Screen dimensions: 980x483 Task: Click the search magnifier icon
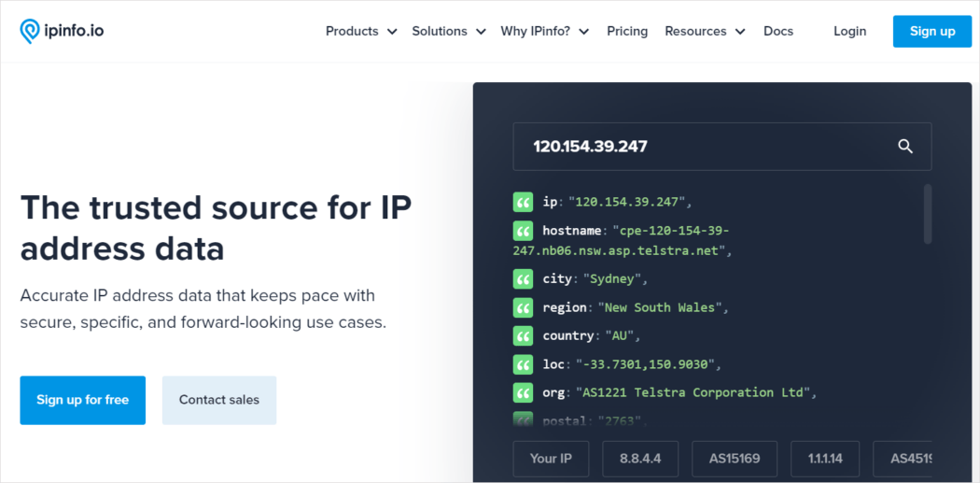905,147
